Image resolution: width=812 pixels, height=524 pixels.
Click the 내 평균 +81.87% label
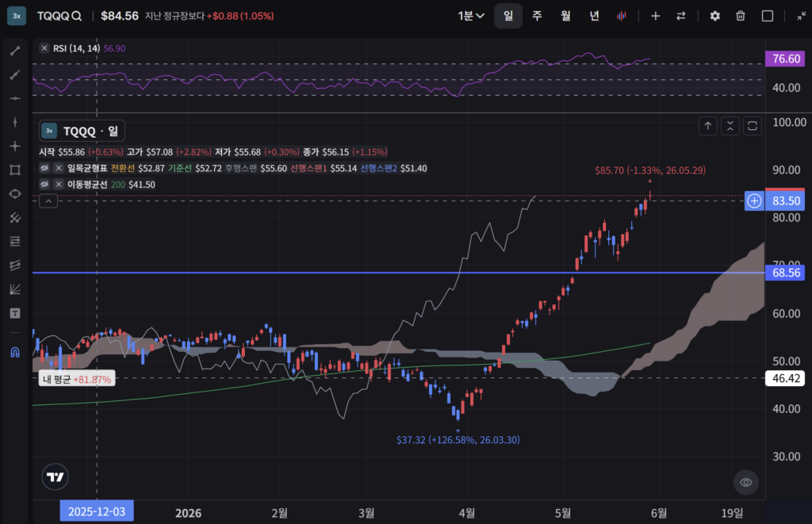pos(77,379)
